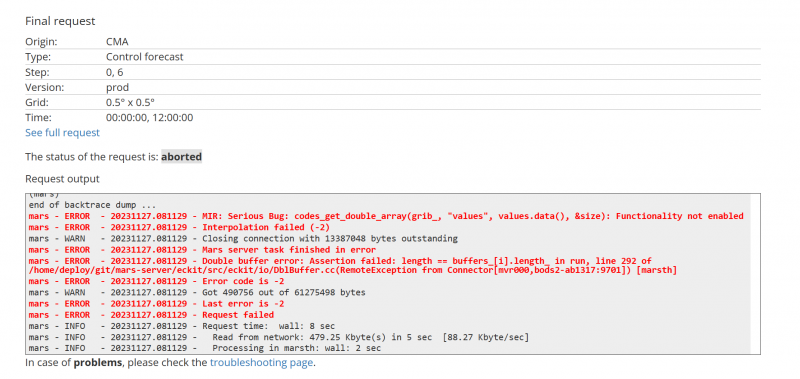Click the aborted status label
Image resolution: width=800 pixels, height=379 pixels.
point(181,157)
